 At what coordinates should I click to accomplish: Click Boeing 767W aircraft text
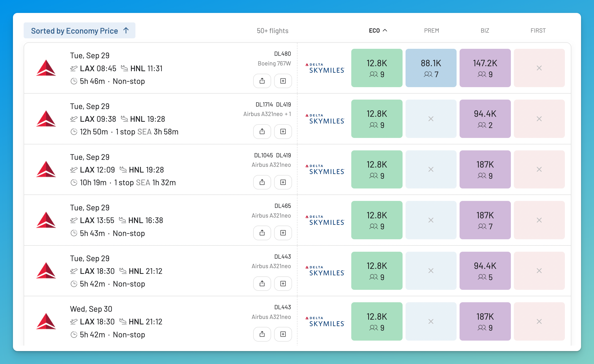pyautogui.click(x=274, y=63)
